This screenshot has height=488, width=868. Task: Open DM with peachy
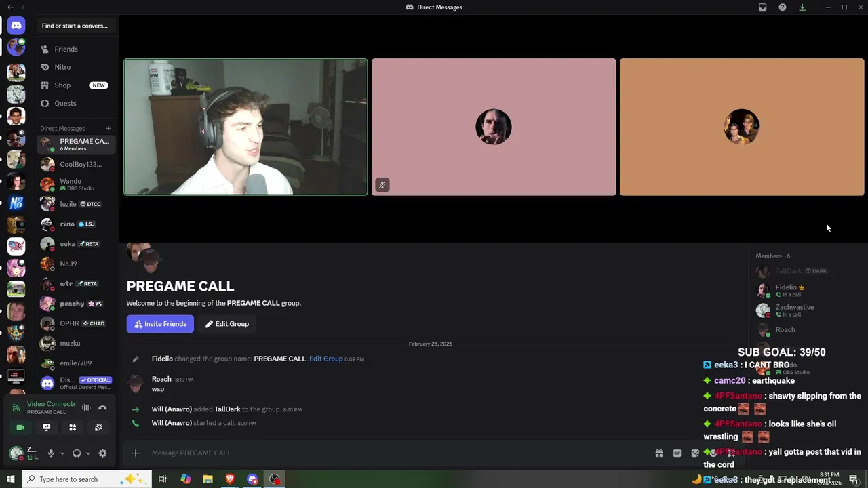[x=77, y=304]
